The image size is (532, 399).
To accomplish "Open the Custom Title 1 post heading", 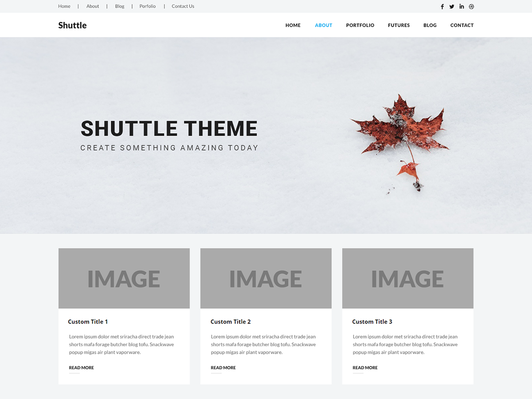I will tap(88, 321).
